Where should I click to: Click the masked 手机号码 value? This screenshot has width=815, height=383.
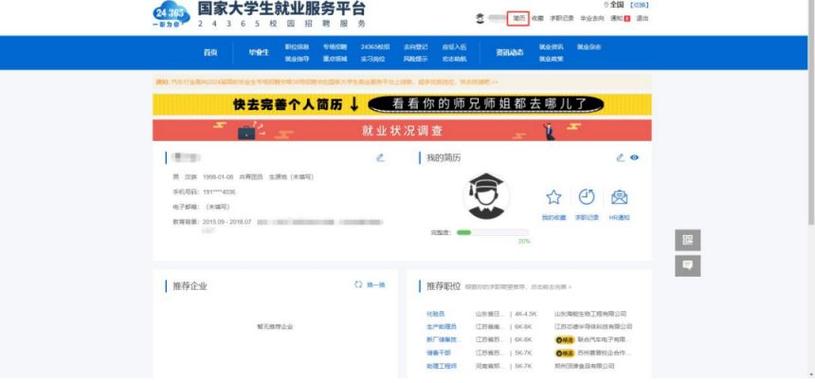tap(219, 192)
